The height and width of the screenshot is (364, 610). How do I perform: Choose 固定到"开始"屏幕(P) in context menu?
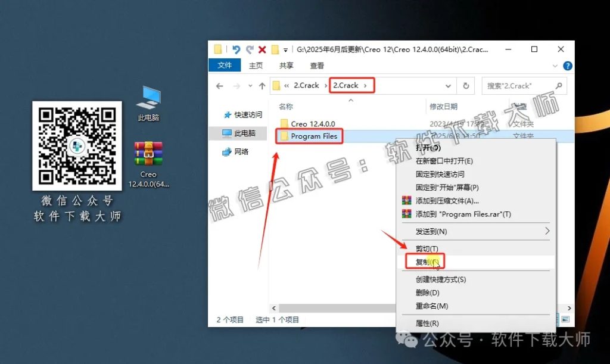[x=447, y=188]
